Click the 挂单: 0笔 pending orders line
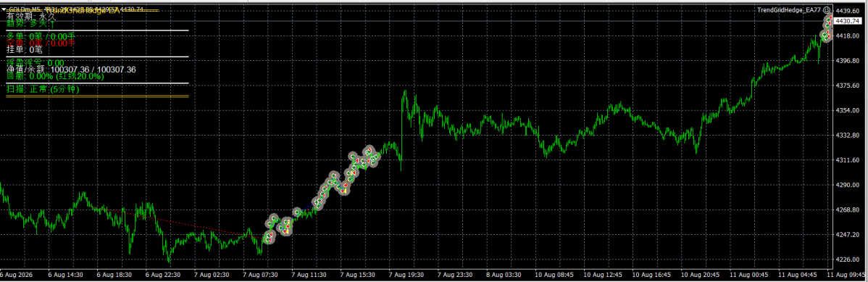The width and height of the screenshot is (868, 282). (x=25, y=50)
